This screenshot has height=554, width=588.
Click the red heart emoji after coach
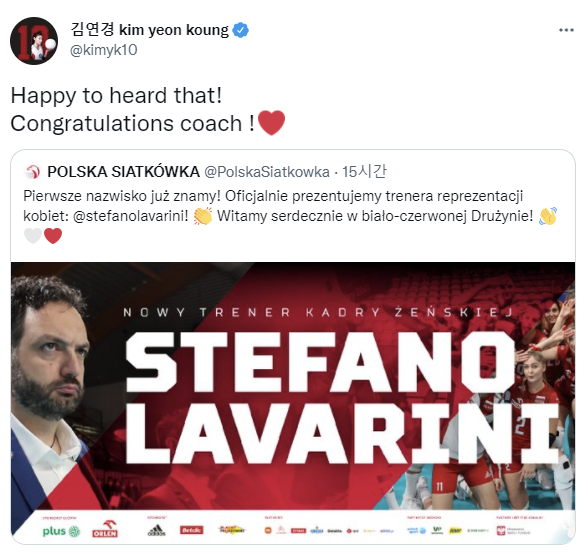point(272,123)
